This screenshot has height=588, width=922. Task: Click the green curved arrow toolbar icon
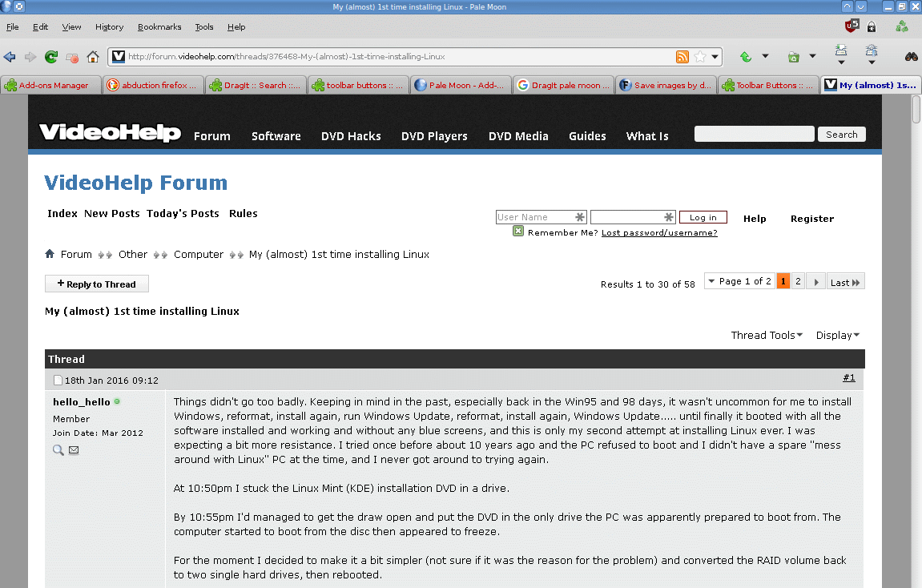click(x=746, y=57)
